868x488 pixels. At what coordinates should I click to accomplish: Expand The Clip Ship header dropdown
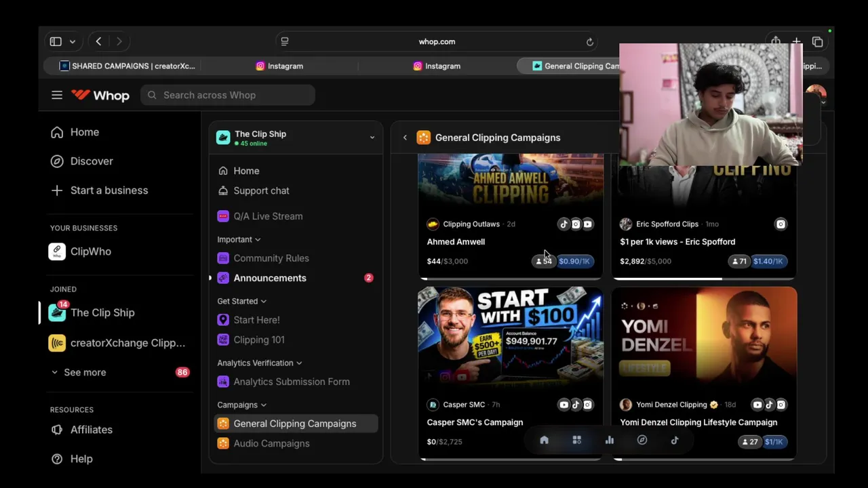[x=372, y=138]
